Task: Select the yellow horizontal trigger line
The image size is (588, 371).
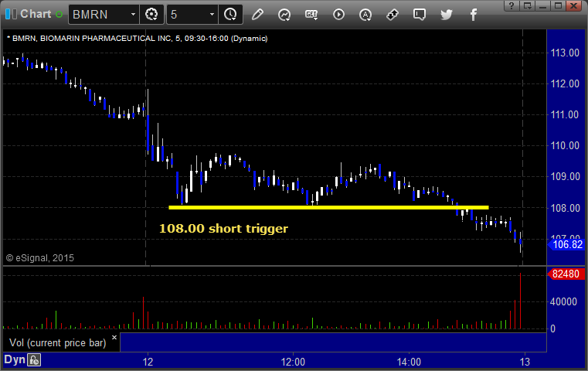Action: (x=328, y=207)
